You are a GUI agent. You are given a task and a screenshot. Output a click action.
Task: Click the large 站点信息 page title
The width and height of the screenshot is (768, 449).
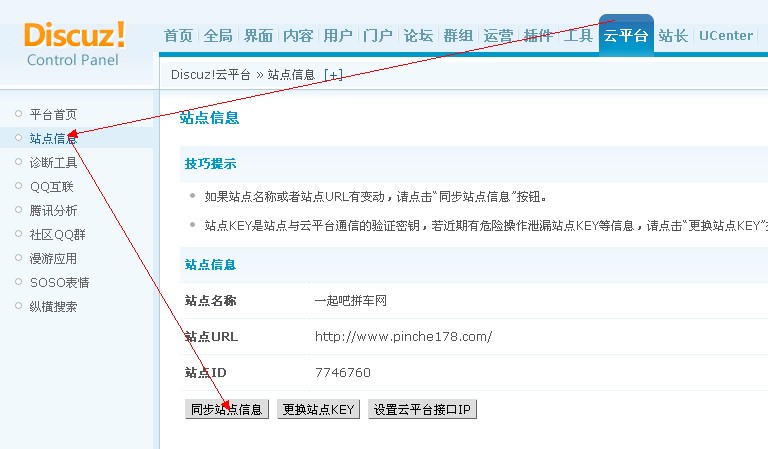coord(209,118)
